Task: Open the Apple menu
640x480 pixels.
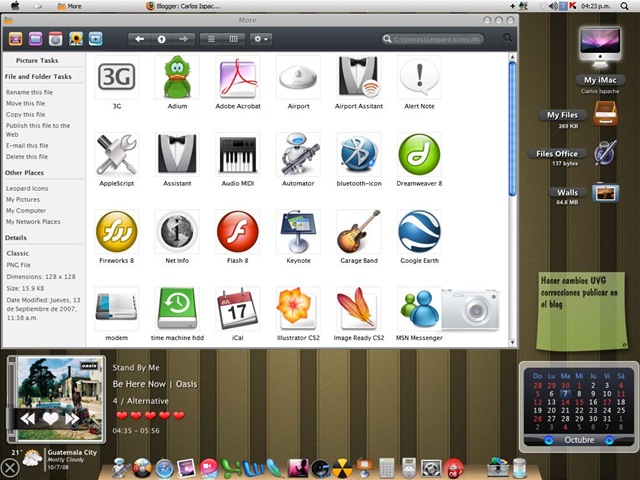Action: click(x=15, y=5)
